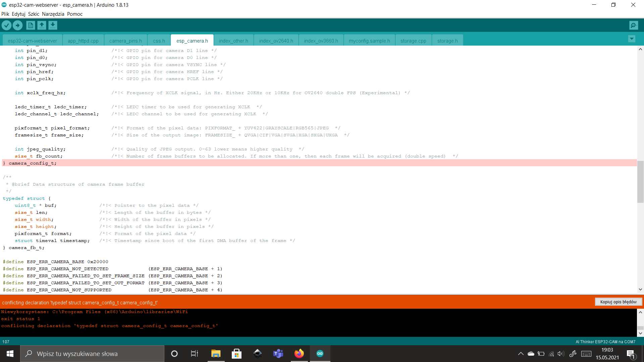Click the OneDrive cloud tray icon

point(531,354)
